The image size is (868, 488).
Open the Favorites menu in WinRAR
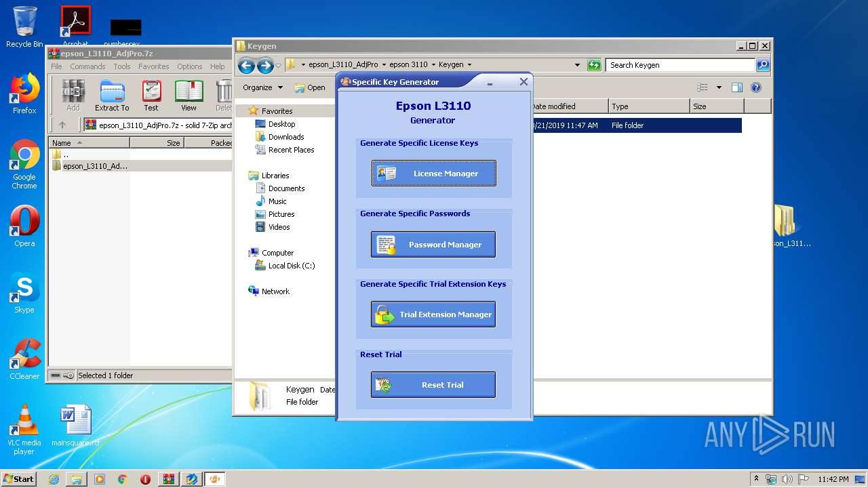[154, 66]
